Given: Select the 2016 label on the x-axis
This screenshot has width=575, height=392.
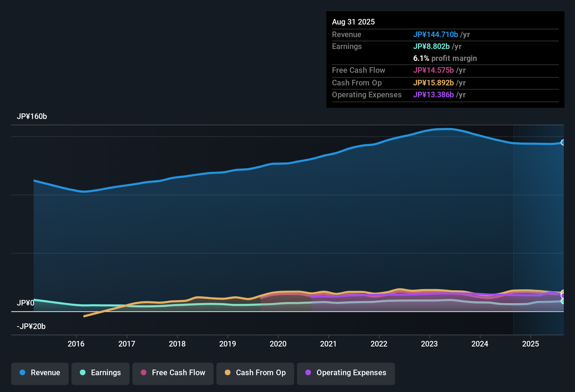Looking at the screenshot, I should coord(76,344).
